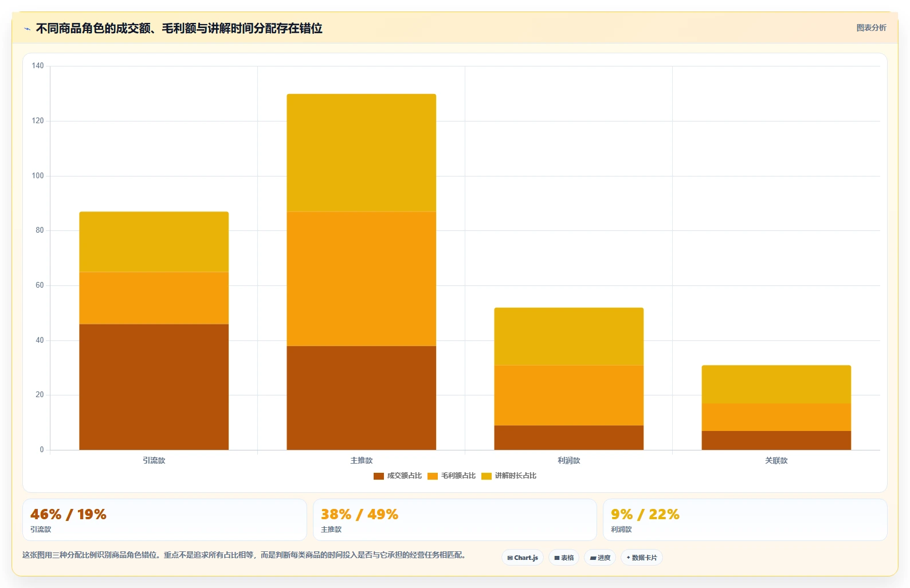Open the 9% / 22% 利润款 card
Screen dimensions: 910x588
point(745,520)
